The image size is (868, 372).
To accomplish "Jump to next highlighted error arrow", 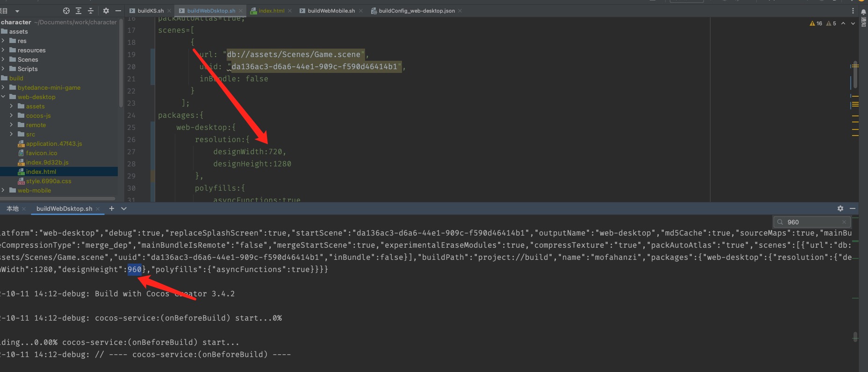I will coord(853,23).
